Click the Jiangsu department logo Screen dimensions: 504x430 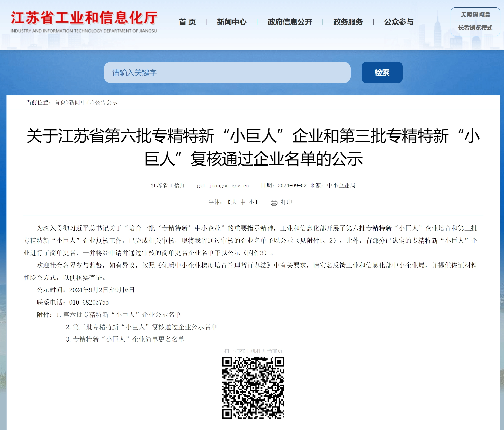[x=84, y=22]
